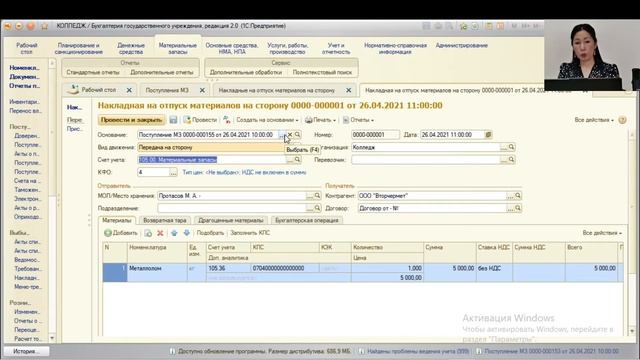This screenshot has height=360, width=640.
Task: Open the Администрирование section
Action: click(x=462, y=46)
